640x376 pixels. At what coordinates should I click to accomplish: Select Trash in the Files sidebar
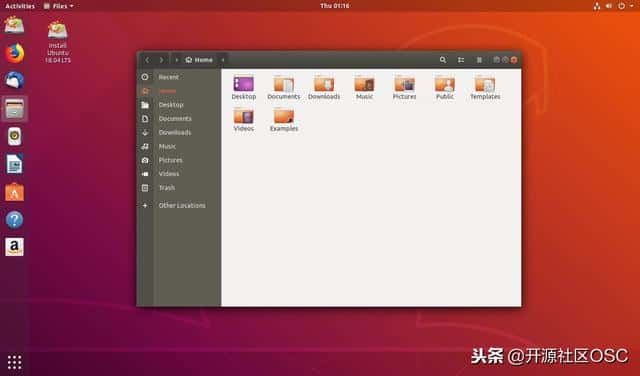(x=178, y=187)
